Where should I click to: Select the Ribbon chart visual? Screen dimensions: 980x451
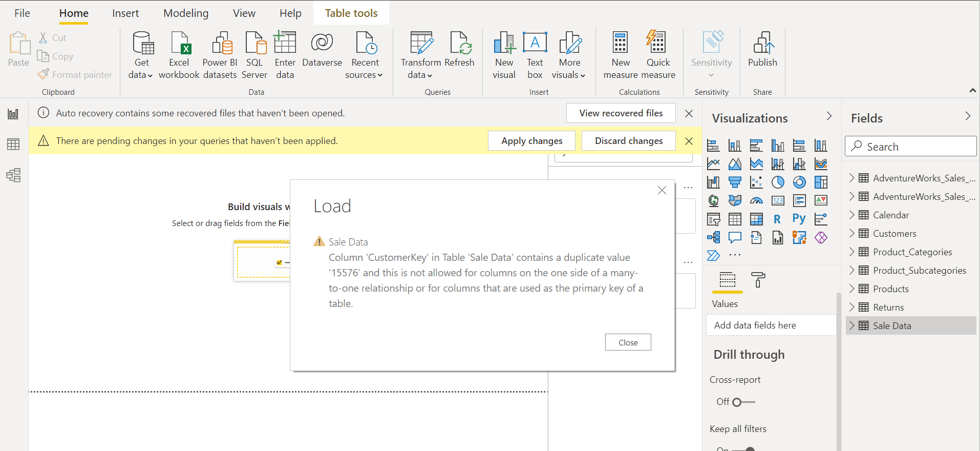821,164
